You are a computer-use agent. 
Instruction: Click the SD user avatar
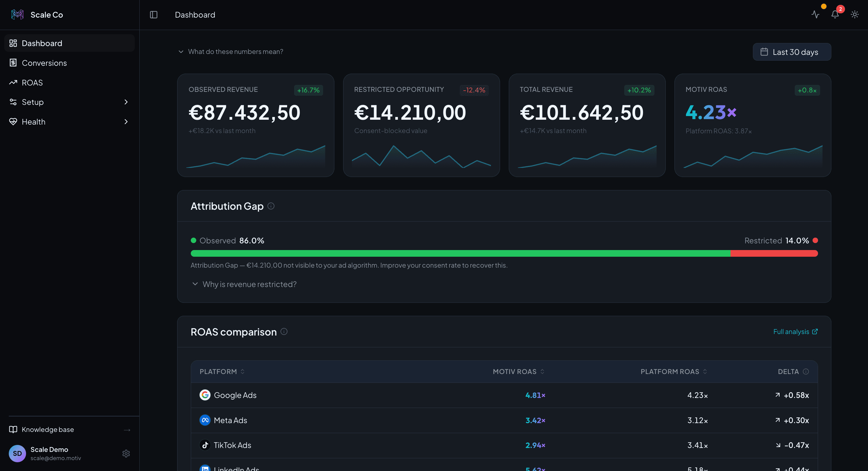point(17,453)
